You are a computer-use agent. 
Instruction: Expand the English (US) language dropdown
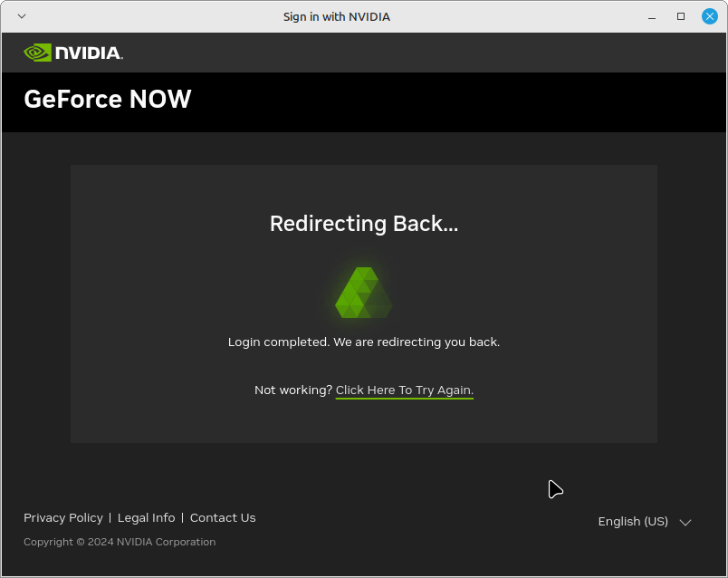tap(645, 522)
